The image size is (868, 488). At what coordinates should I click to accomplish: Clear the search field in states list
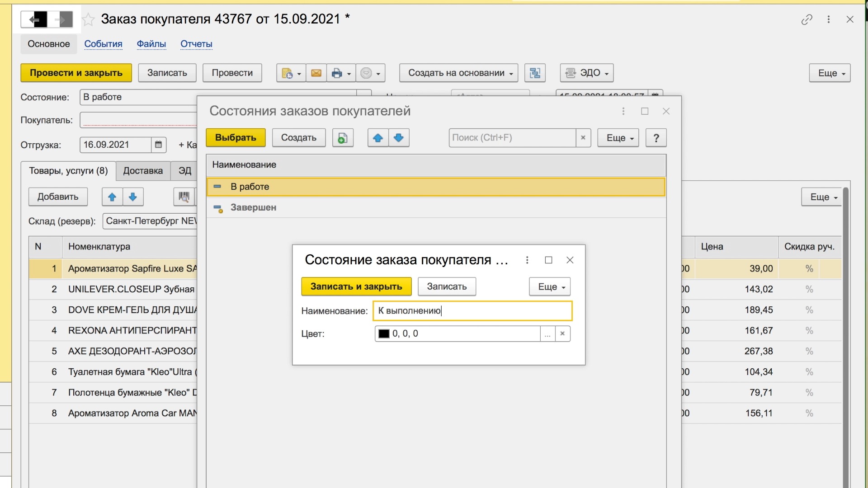click(583, 138)
